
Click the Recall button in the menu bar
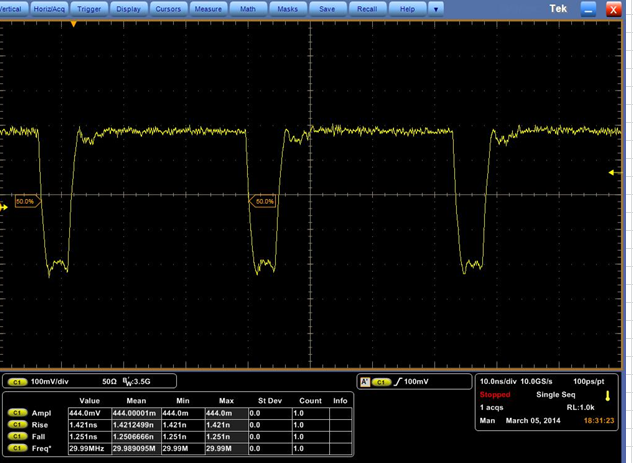coord(367,8)
